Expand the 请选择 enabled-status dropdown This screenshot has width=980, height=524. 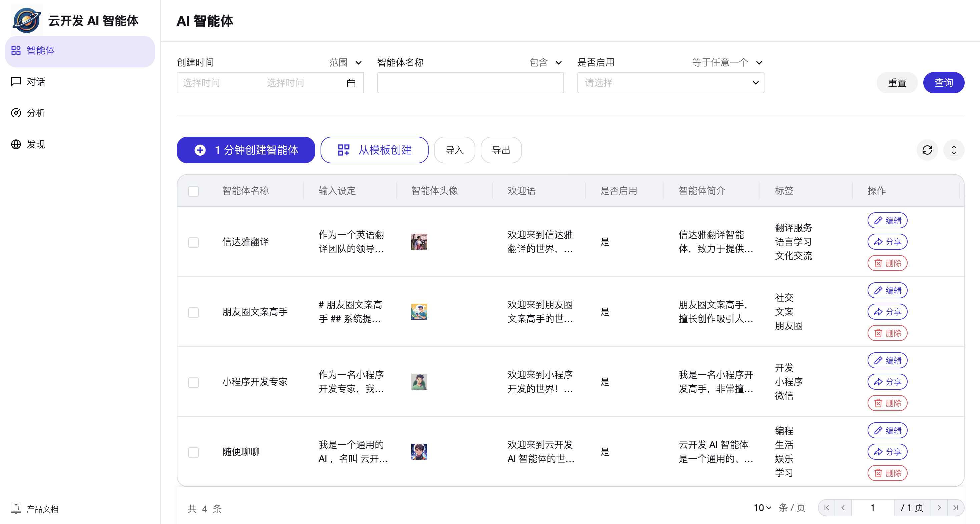coord(670,83)
